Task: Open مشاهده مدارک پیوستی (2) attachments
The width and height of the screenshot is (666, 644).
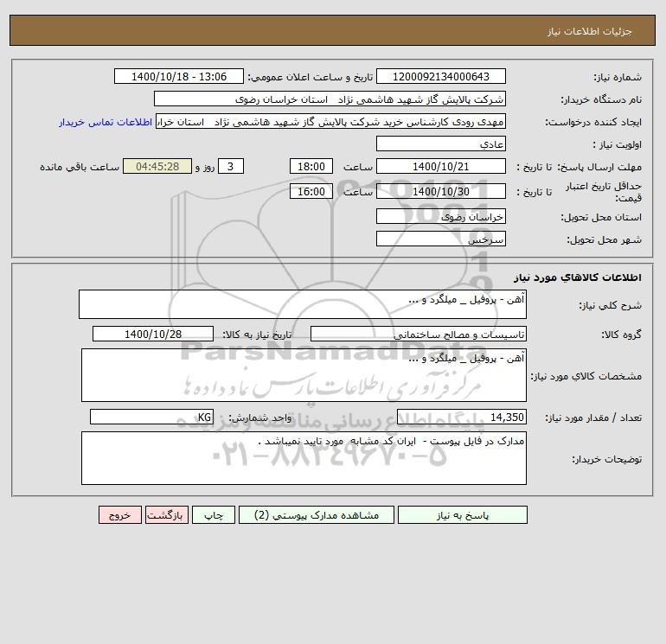Action: (x=317, y=515)
